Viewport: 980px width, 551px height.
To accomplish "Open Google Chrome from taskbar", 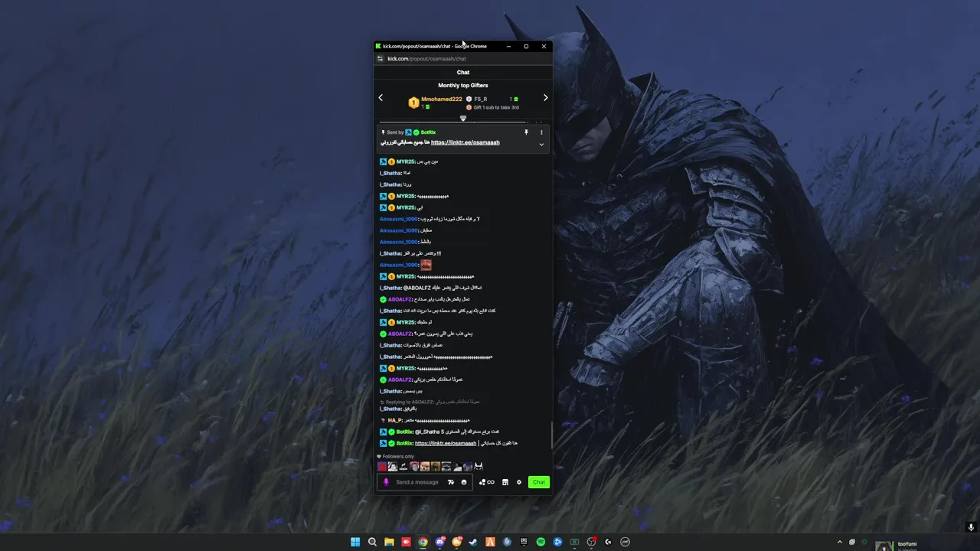I will coord(423,542).
